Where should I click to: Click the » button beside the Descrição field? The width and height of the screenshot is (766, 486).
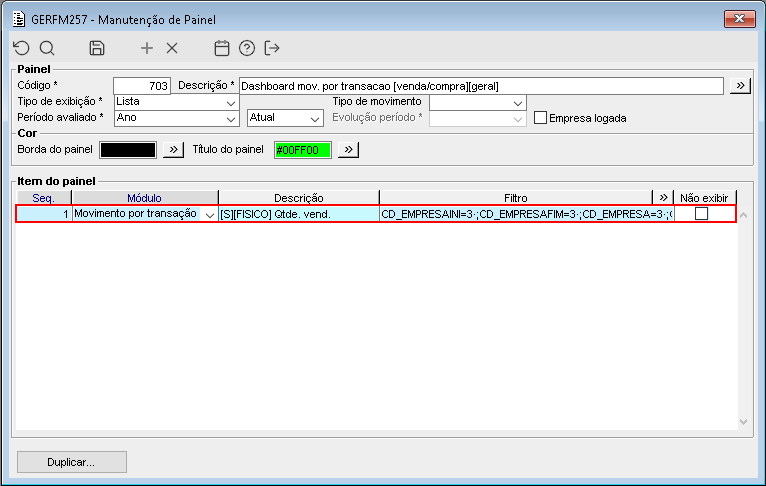click(x=740, y=85)
